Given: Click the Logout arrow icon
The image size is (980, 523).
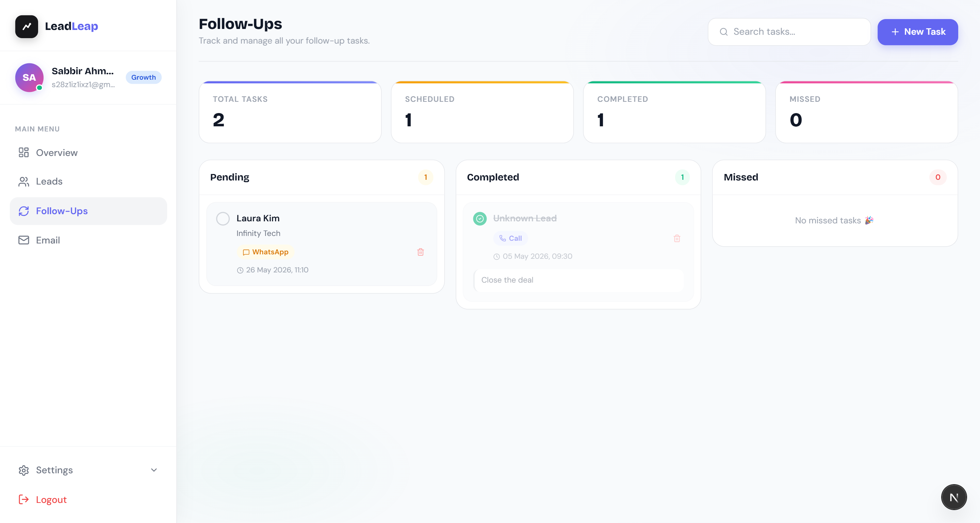Looking at the screenshot, I should click(x=23, y=500).
